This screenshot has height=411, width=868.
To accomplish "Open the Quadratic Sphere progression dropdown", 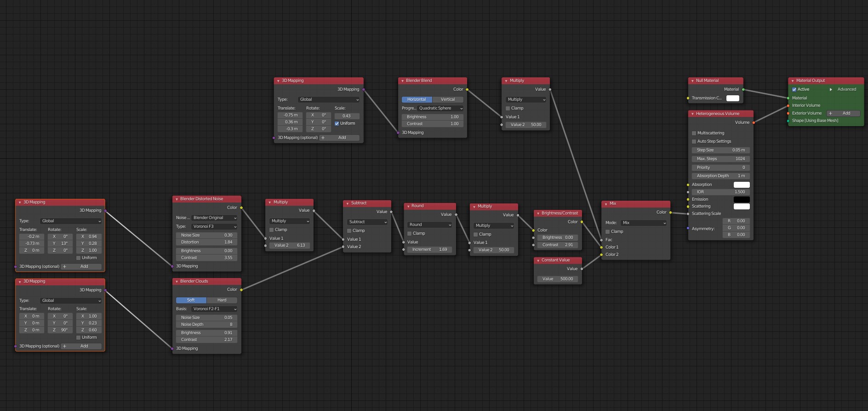I will coord(440,108).
